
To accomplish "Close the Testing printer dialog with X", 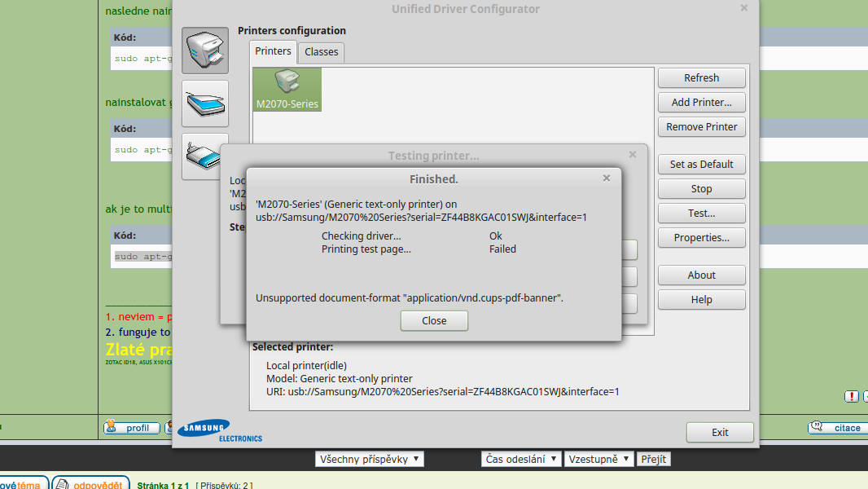I will pyautogui.click(x=633, y=155).
